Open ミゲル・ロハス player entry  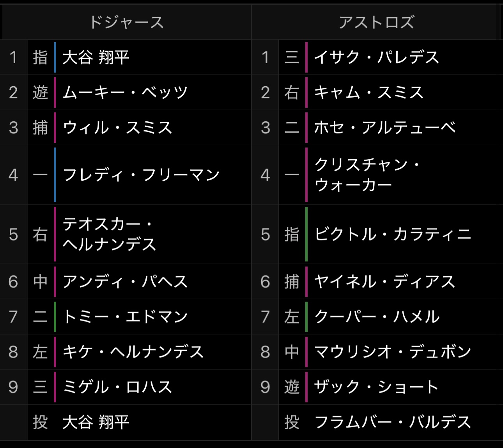126,387
